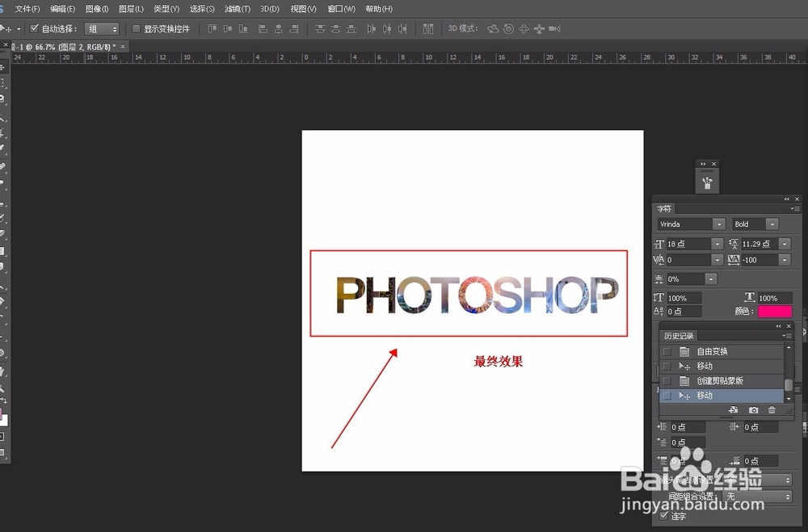Open the kerning dropdown showing 0
The image size is (808, 532).
(717, 260)
